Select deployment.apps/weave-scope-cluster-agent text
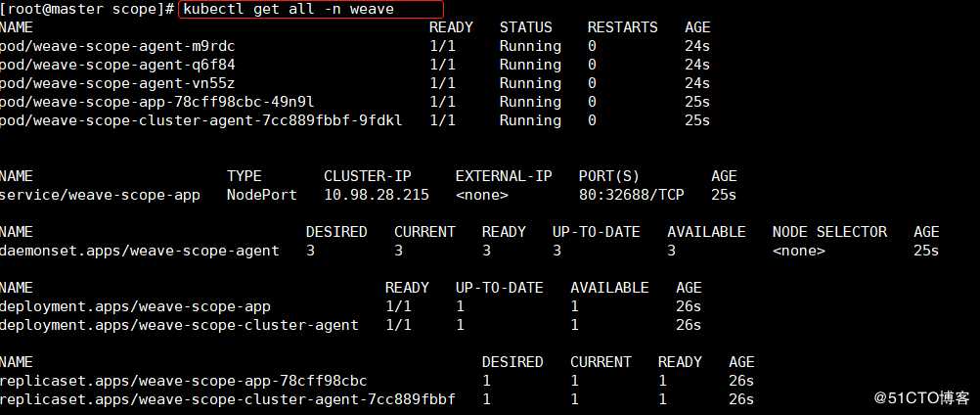This screenshot has width=980, height=415. (179, 325)
